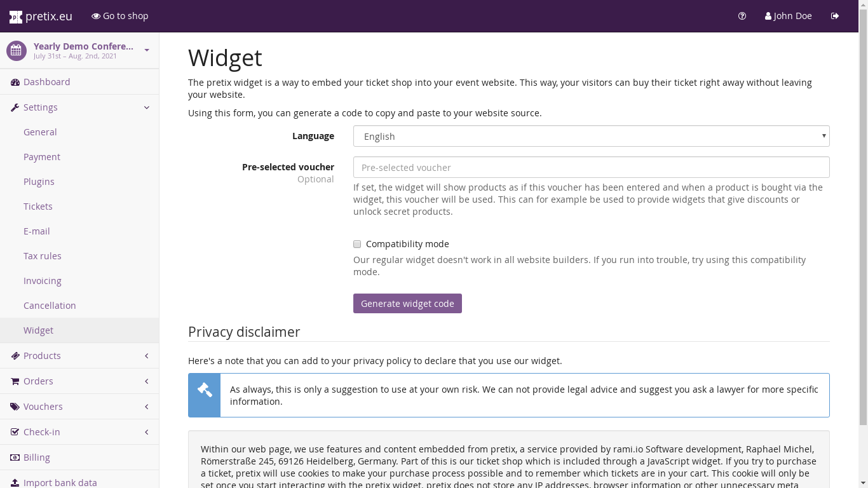This screenshot has height=488, width=868.
Task: Select the Plugins settings menu item
Action: [x=39, y=182]
